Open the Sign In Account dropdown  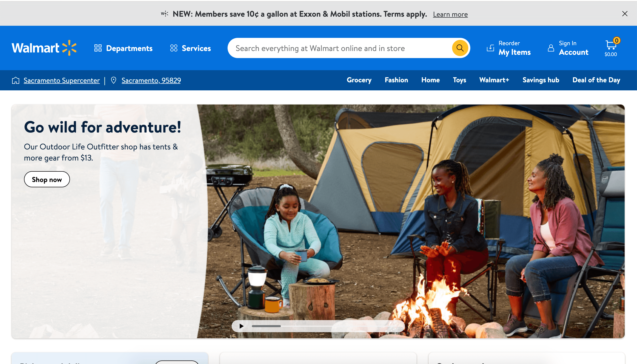(568, 48)
